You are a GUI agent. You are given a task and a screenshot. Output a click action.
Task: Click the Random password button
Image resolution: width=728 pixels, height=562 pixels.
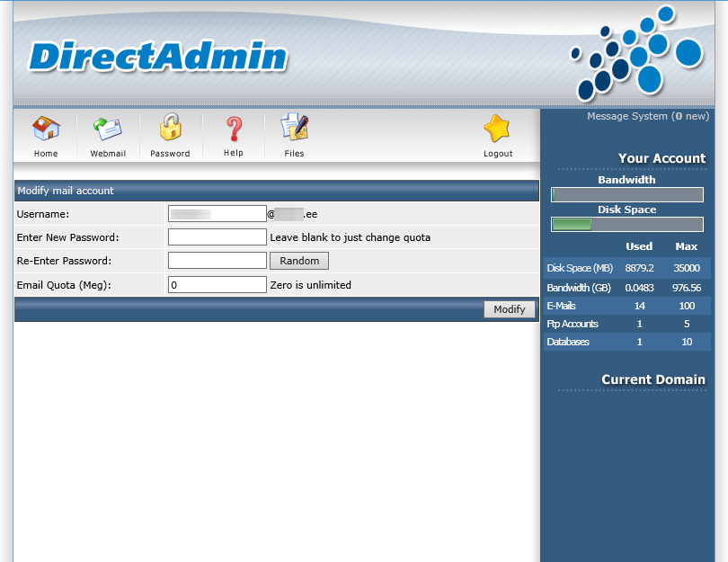tap(299, 261)
